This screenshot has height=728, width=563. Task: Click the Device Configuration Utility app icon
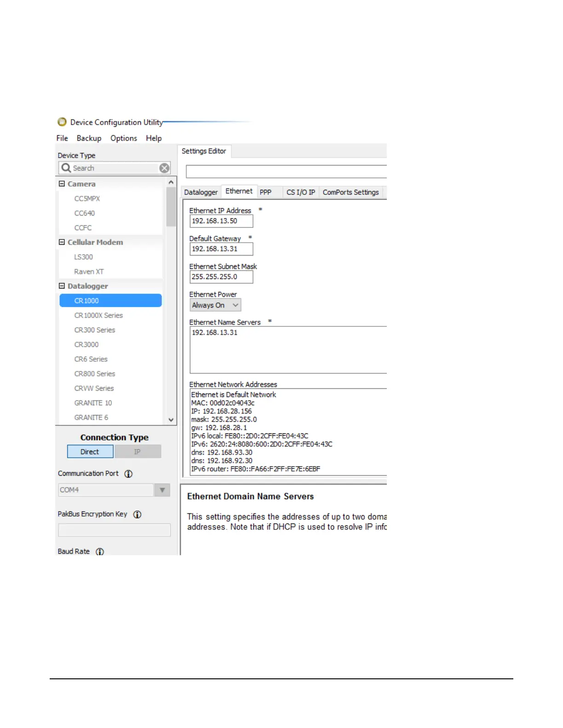click(62, 122)
